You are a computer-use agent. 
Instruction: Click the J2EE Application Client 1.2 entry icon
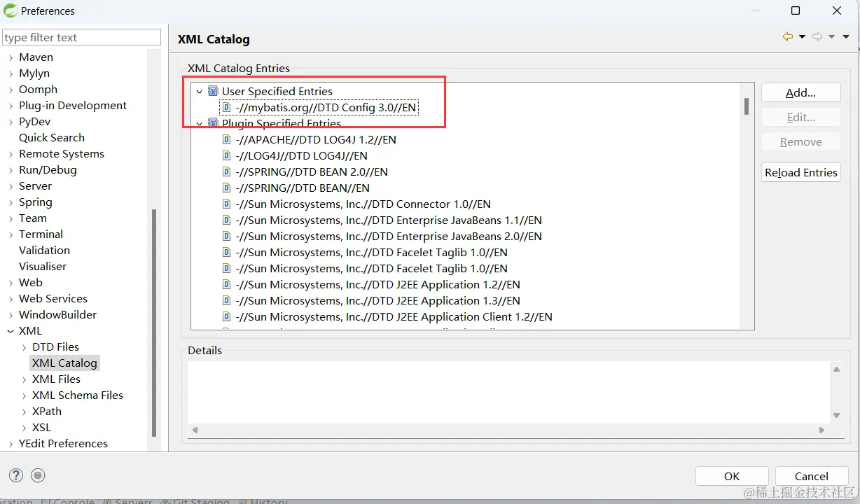point(226,316)
